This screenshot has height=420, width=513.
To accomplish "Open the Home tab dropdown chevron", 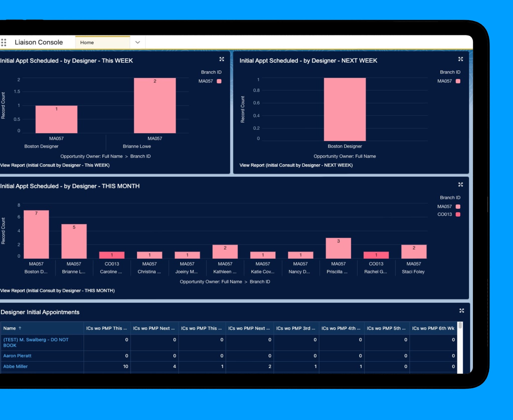I will [138, 42].
